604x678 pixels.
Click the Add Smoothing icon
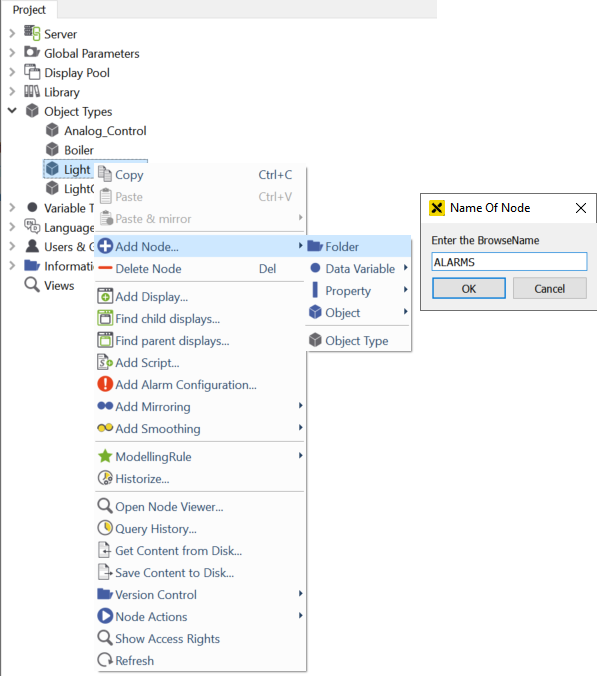pyautogui.click(x=105, y=429)
